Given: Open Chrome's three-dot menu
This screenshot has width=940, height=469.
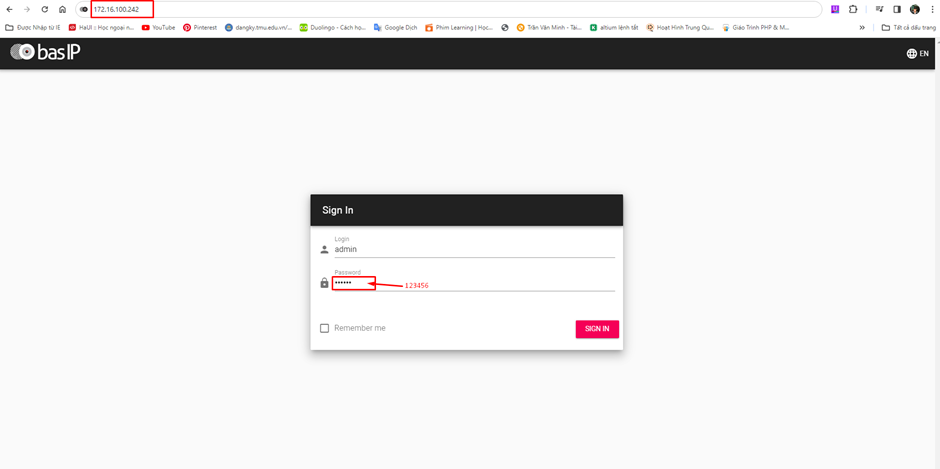Looking at the screenshot, I should 932,9.
